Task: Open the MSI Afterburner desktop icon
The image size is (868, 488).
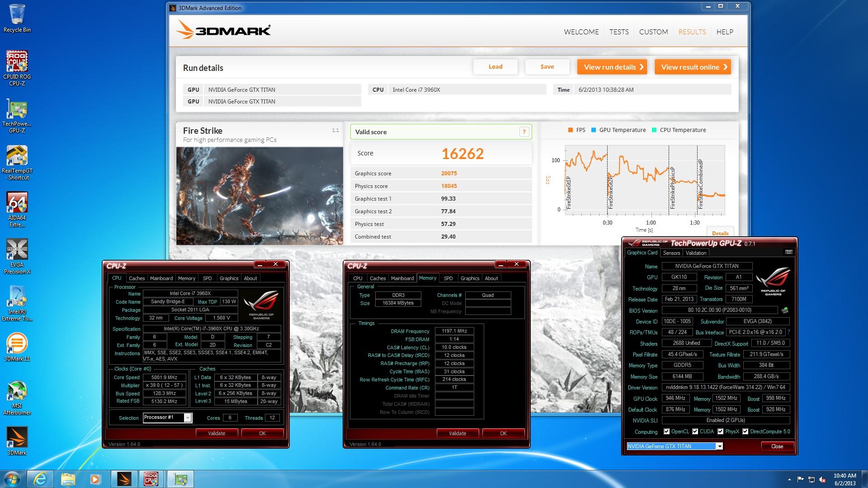Action: coord(17,398)
